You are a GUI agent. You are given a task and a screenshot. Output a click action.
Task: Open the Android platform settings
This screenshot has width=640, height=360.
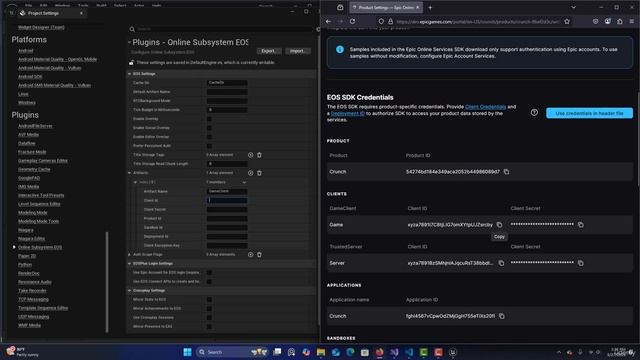pos(25,51)
